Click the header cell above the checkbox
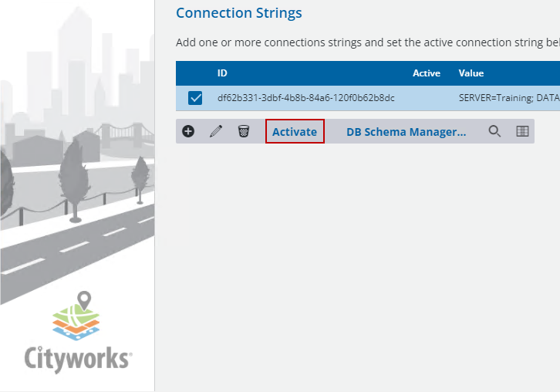Screen dimensions: 560x392 (x=195, y=73)
